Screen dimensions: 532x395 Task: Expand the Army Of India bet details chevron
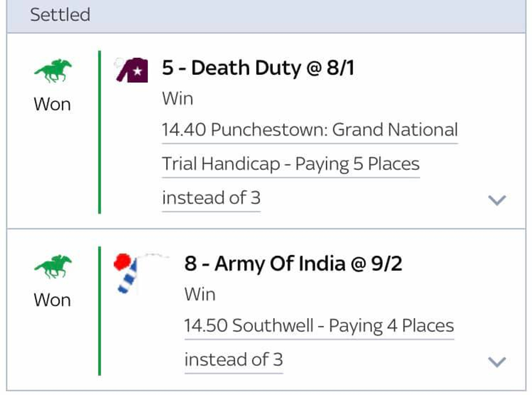[497, 362]
